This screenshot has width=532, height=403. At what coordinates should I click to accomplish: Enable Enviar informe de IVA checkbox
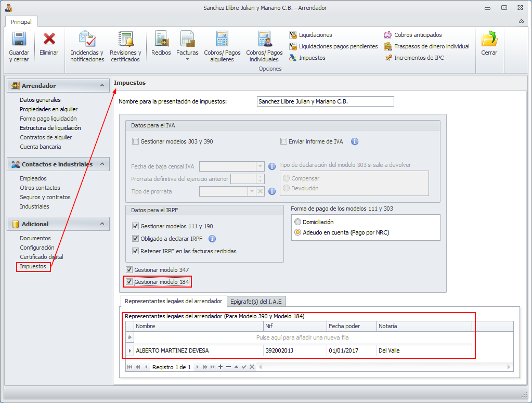[x=283, y=141]
